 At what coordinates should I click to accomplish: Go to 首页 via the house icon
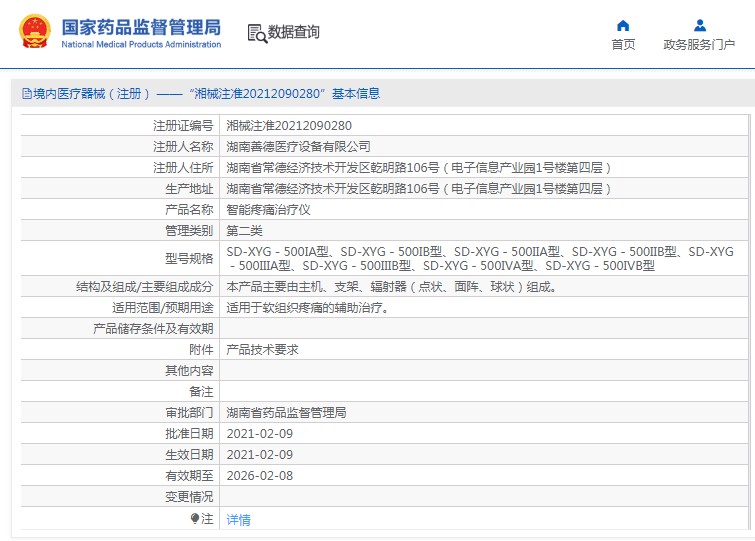pos(623,25)
